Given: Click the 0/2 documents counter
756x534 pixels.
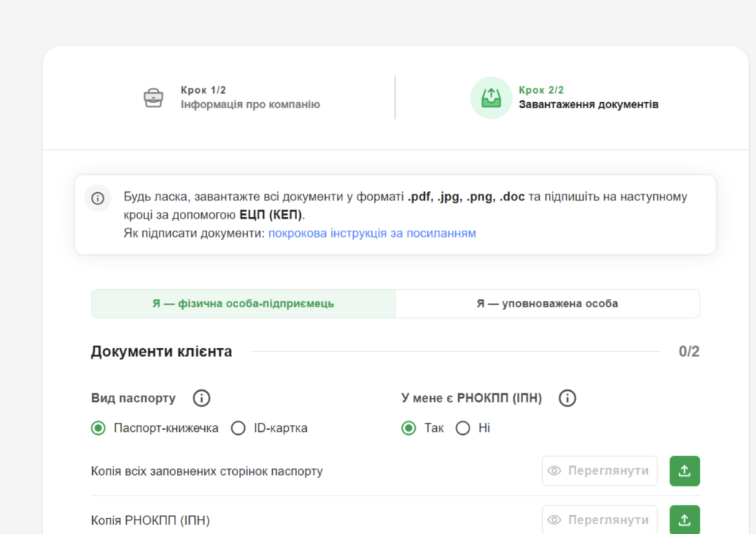Looking at the screenshot, I should tap(689, 352).
